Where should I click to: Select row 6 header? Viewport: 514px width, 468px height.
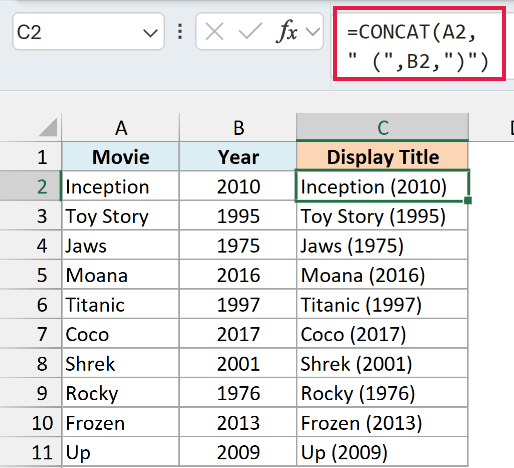point(31,304)
